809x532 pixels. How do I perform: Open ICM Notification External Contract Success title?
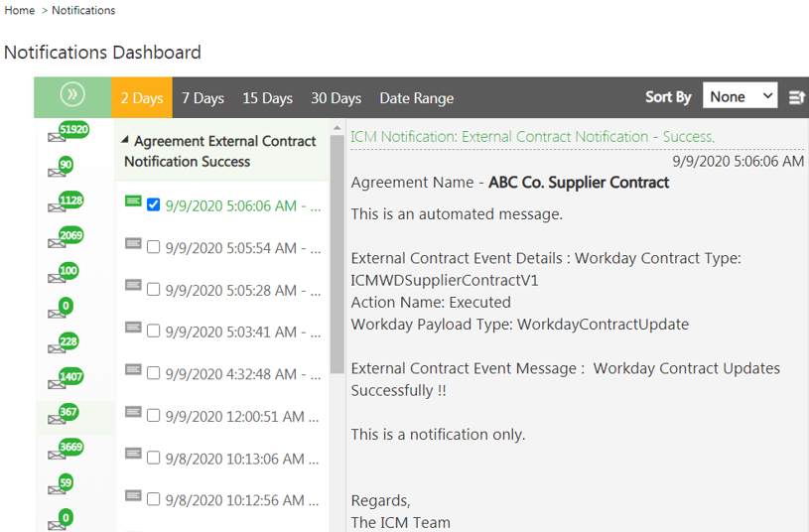(x=532, y=136)
